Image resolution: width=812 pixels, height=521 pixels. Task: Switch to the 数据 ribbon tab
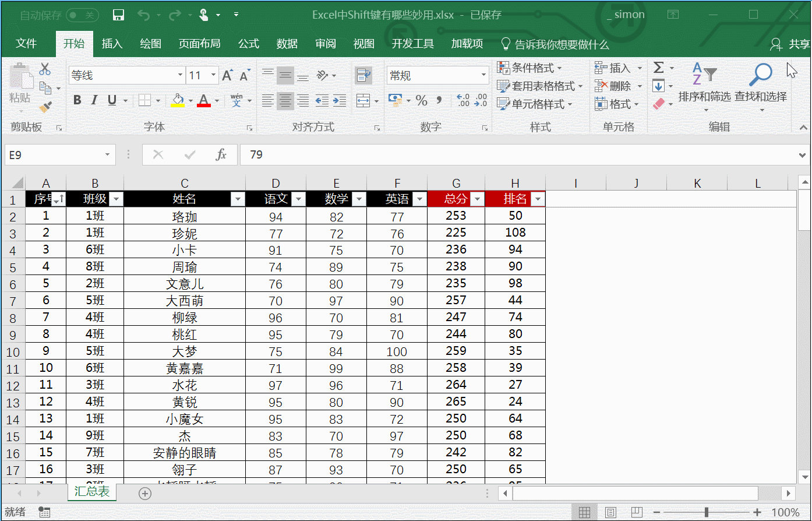[x=287, y=43]
